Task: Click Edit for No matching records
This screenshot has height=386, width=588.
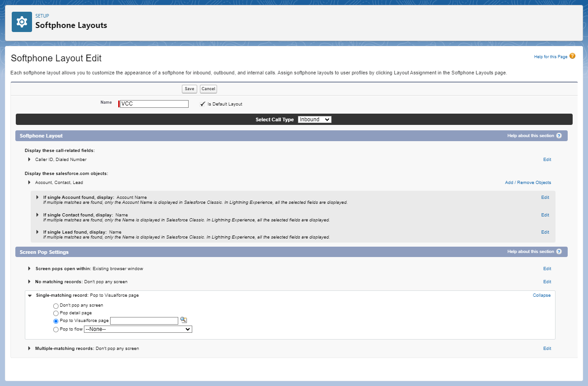Action: click(547, 282)
